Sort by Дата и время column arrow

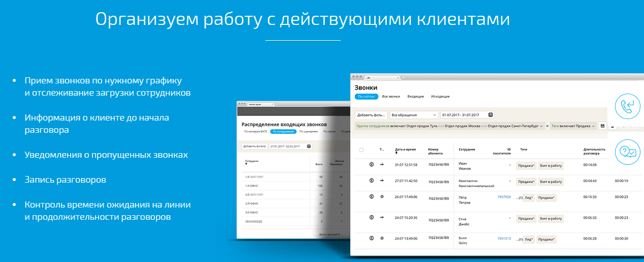click(396, 153)
